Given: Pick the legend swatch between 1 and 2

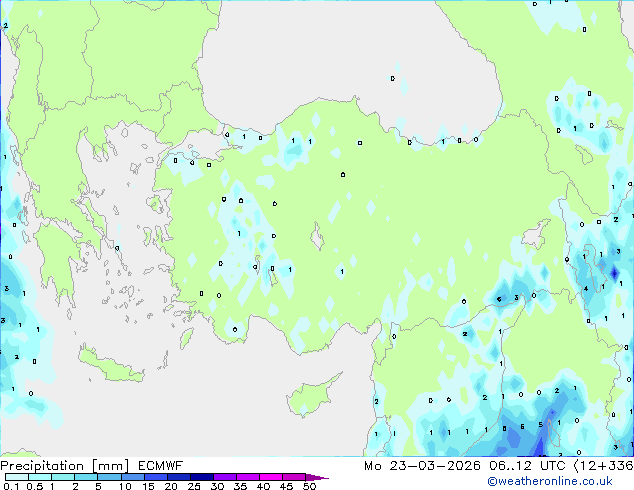Looking at the screenshot, I should click(x=63, y=477).
